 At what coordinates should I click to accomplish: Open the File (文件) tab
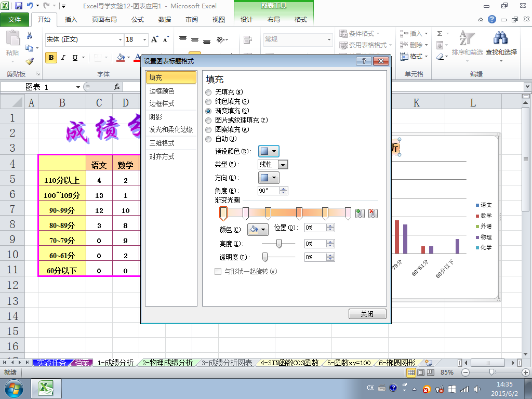coord(15,20)
